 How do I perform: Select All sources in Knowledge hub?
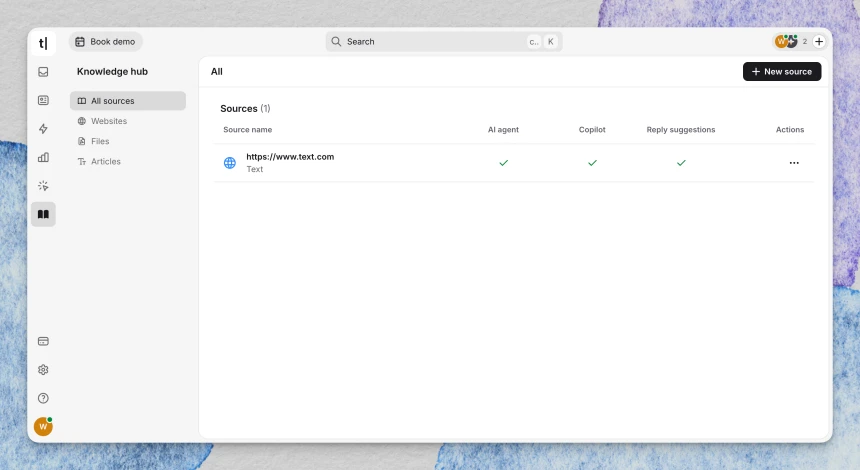pos(128,101)
